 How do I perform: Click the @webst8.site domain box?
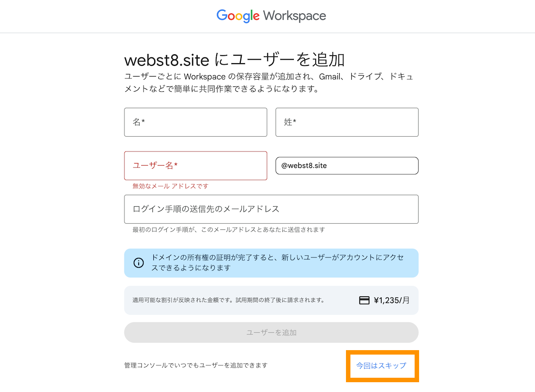pyautogui.click(x=347, y=166)
